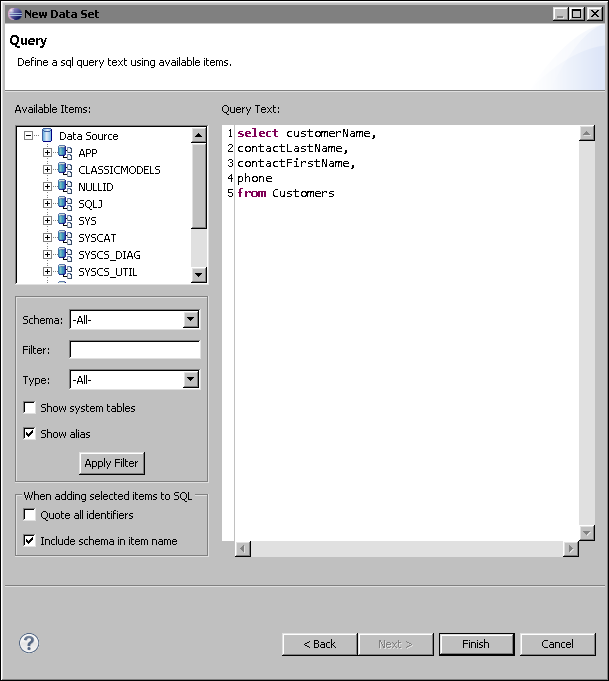The height and width of the screenshot is (681, 609).
Task: Click query text scroll down arrow
Action: click(587, 532)
